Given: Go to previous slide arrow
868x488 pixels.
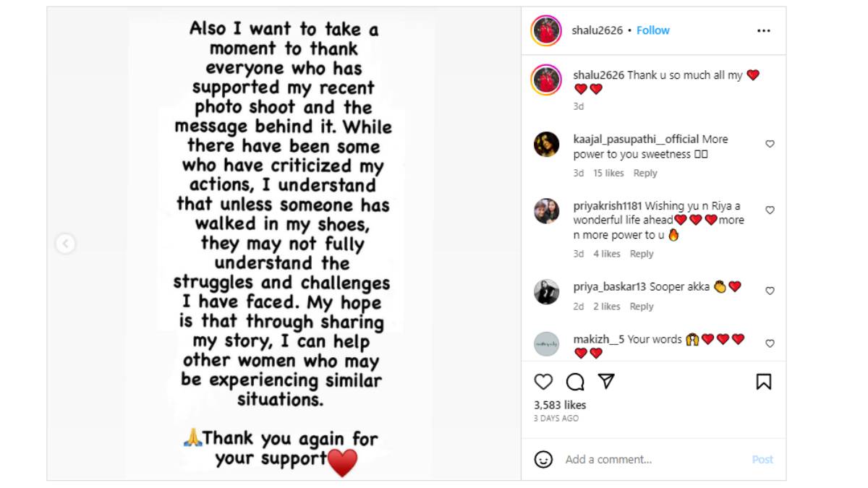Looking at the screenshot, I should (65, 244).
